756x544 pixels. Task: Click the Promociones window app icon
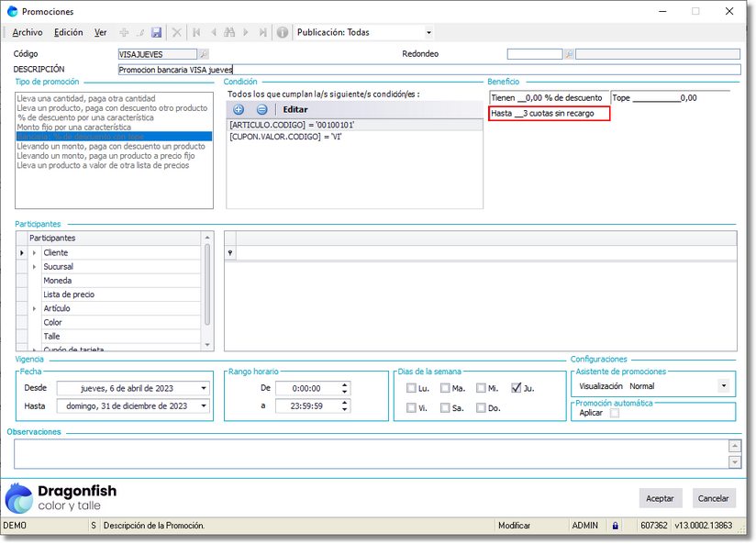(x=12, y=11)
